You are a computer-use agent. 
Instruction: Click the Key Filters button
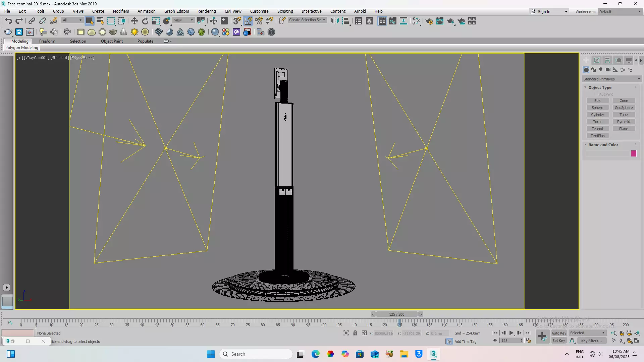click(592, 341)
